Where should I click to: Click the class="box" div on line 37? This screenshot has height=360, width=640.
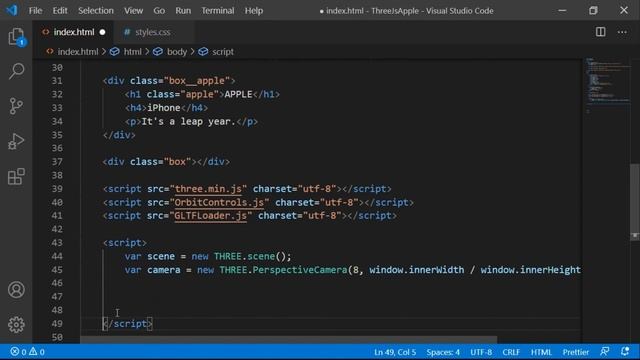(x=166, y=162)
